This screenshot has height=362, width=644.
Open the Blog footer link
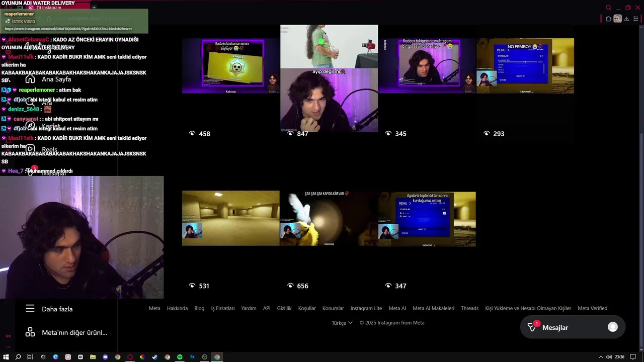(199, 308)
